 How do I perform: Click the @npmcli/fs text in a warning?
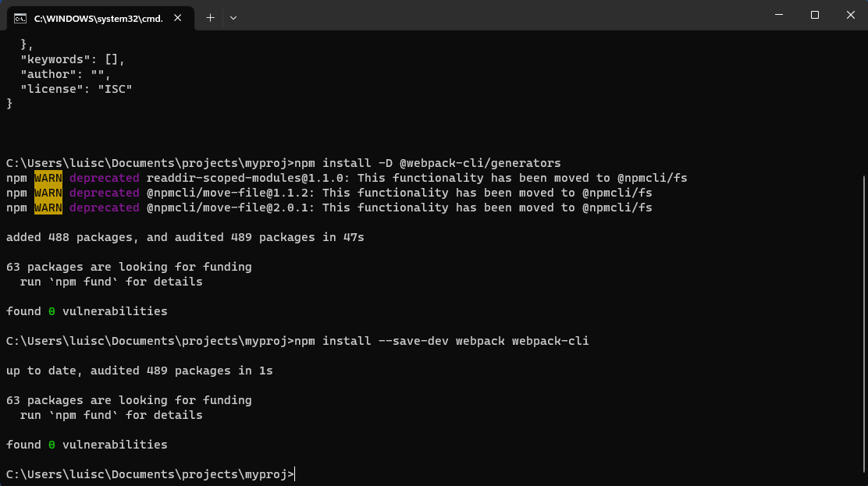[654, 178]
